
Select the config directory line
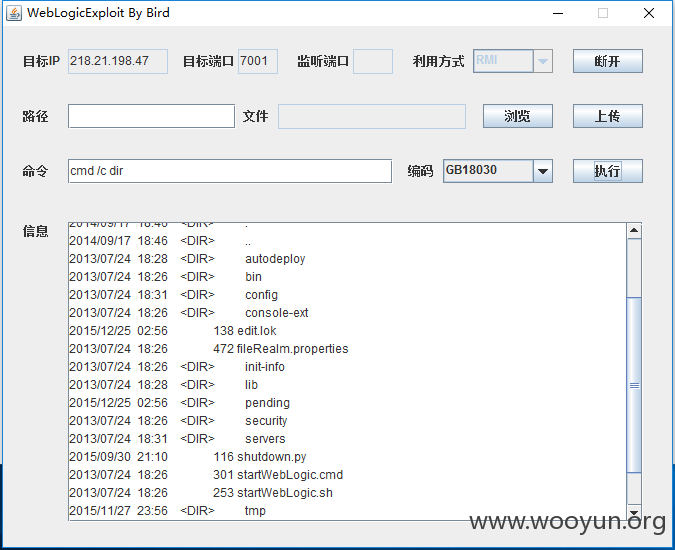point(173,295)
